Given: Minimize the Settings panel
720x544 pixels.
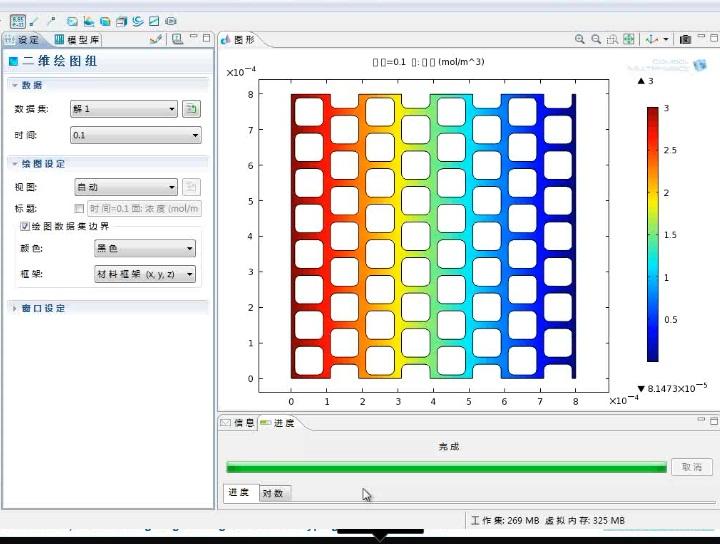Looking at the screenshot, I should click(x=194, y=37).
